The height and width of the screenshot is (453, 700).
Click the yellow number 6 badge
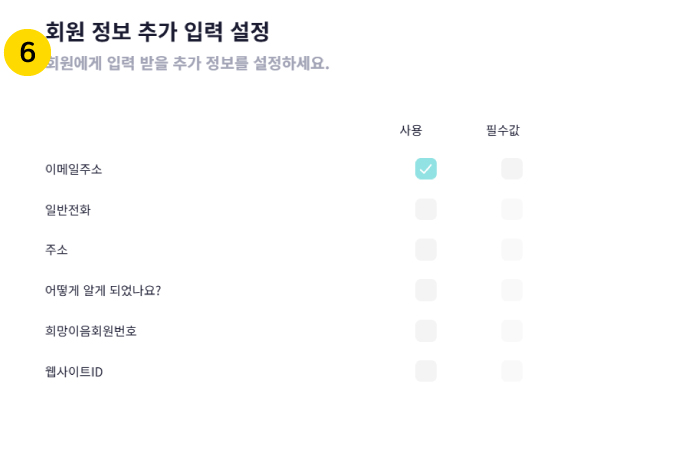point(27,52)
